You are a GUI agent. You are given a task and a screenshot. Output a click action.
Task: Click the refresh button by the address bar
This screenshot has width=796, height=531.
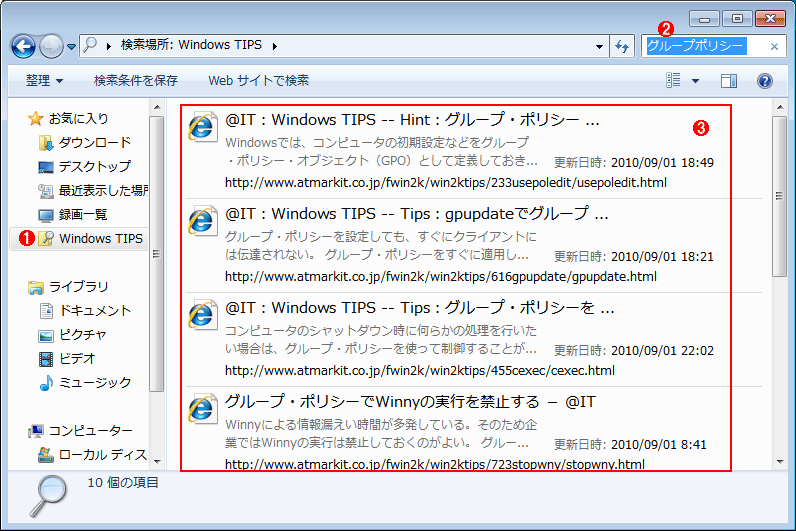pos(622,47)
